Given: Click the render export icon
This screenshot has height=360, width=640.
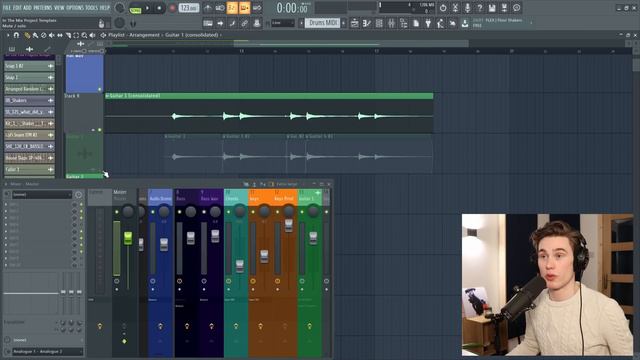Looking at the screenshot, I should tap(504, 8).
